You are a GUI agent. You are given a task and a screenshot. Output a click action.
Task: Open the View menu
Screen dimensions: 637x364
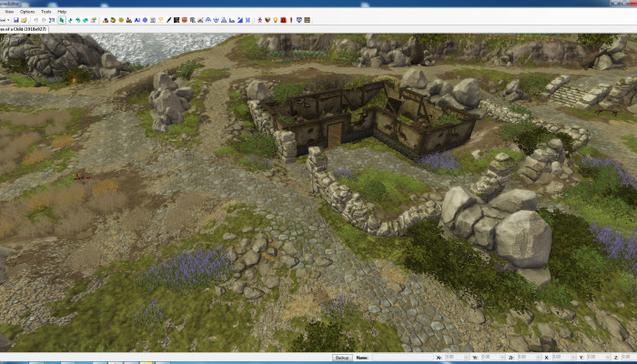pos(9,12)
